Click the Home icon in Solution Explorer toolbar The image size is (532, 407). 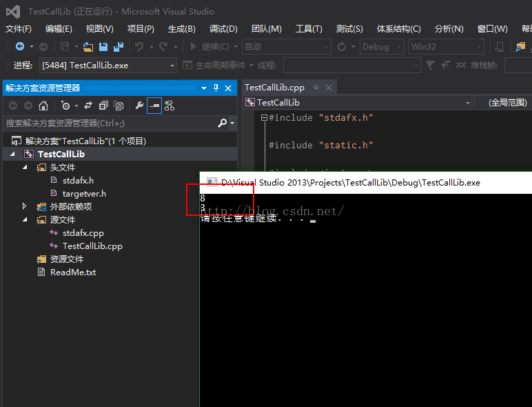click(x=43, y=106)
